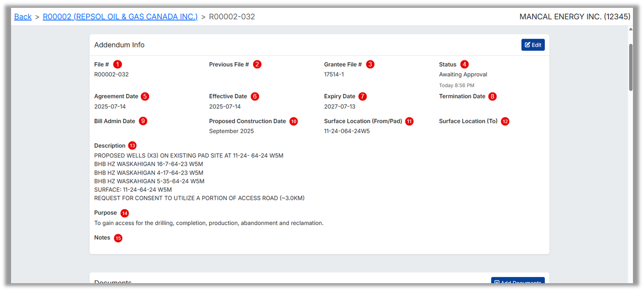Viewport: 644px width, 291px height.
Task: Click red marker 15 beside Notes
Action: click(x=118, y=238)
